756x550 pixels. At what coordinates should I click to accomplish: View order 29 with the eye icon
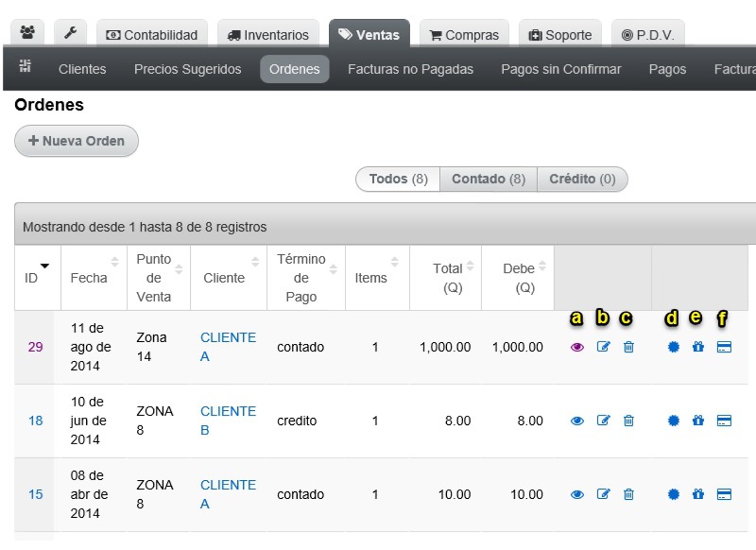(577, 347)
